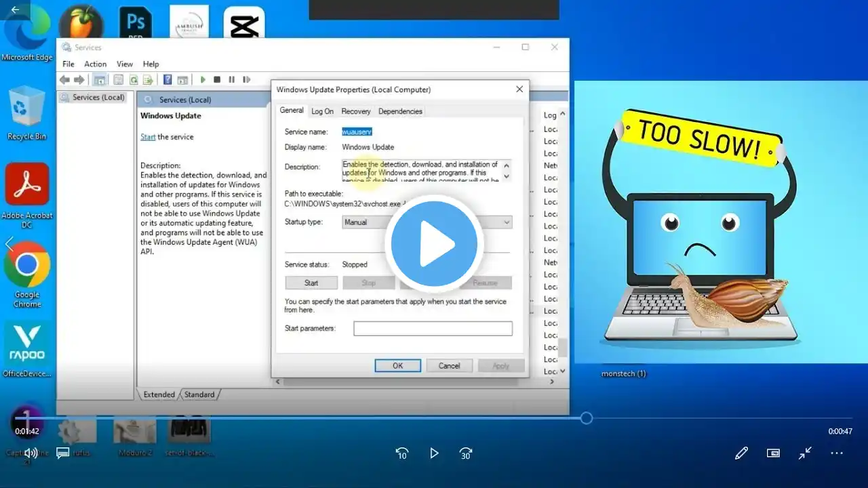Click the green Start Service toolbar icon
This screenshot has width=868, height=488.
click(202, 80)
